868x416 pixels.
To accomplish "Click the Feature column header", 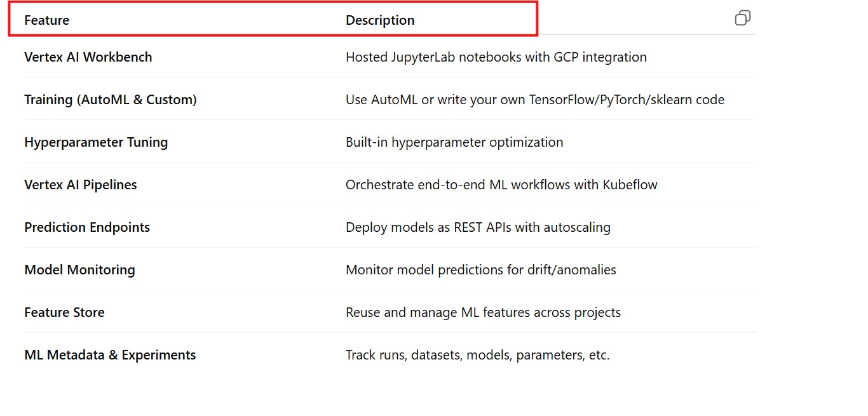I will pyautogui.click(x=47, y=20).
